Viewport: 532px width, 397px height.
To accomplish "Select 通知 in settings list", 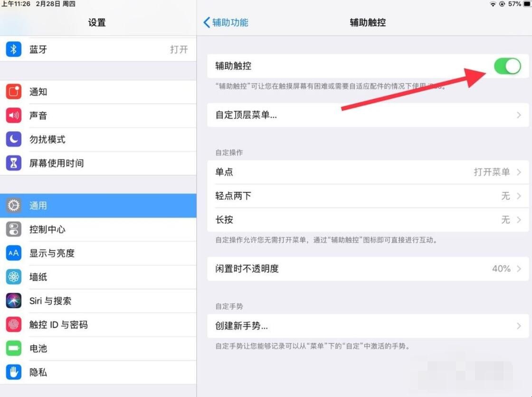I will click(x=98, y=92).
